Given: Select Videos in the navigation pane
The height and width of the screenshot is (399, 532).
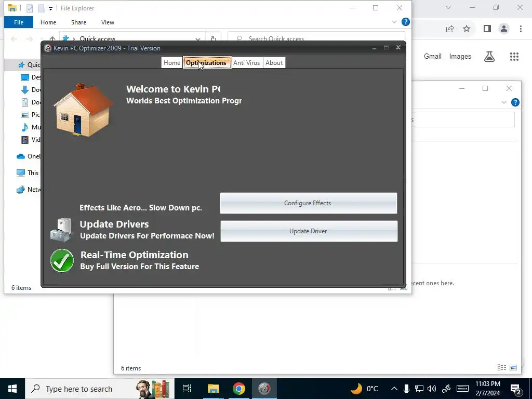Looking at the screenshot, I should pos(31,139).
